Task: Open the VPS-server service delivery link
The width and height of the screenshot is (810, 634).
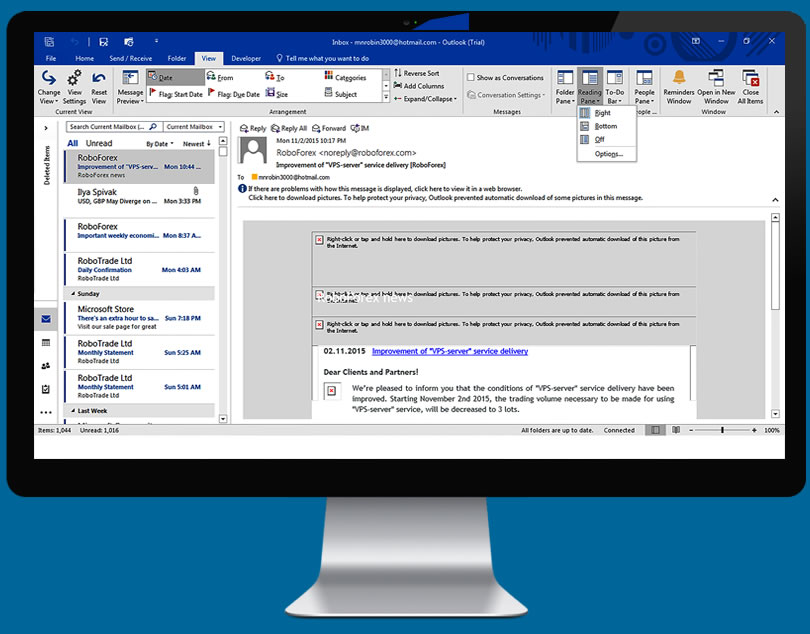Action: [x=449, y=351]
